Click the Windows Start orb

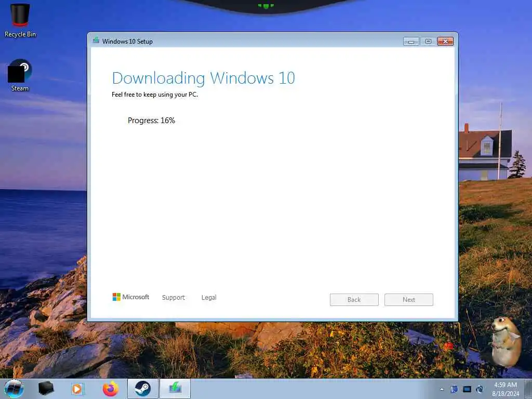click(14, 389)
